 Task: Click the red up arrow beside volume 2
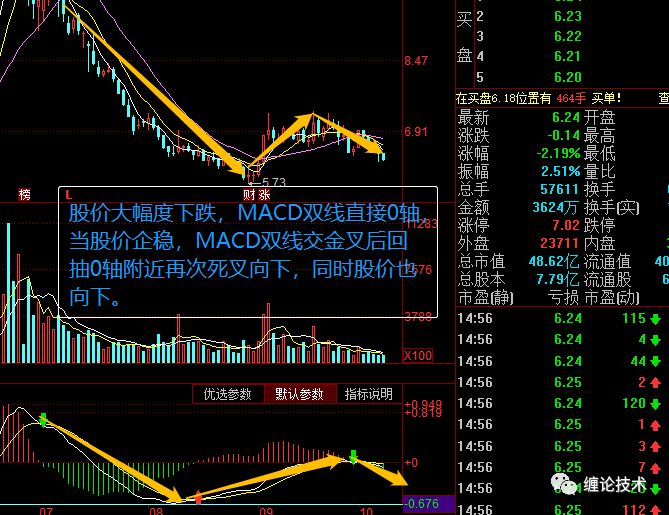(x=656, y=383)
